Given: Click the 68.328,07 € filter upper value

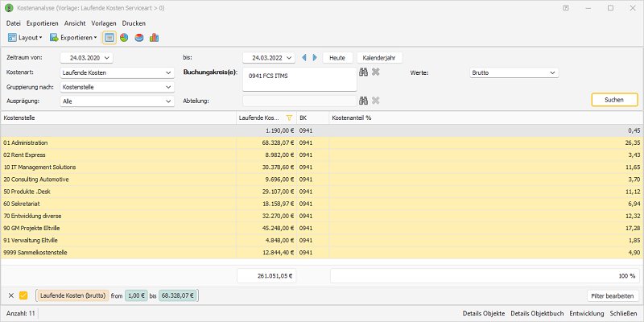Looking at the screenshot, I should pos(178,295).
